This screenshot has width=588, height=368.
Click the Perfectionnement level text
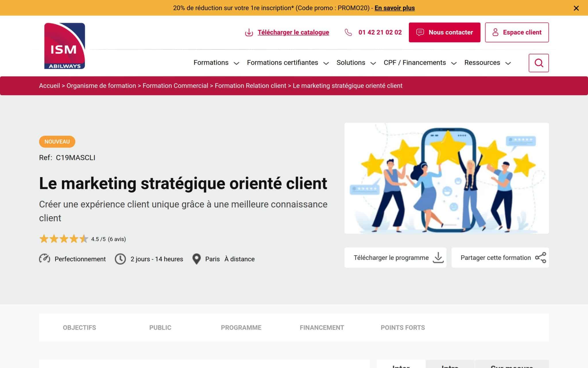tap(80, 259)
